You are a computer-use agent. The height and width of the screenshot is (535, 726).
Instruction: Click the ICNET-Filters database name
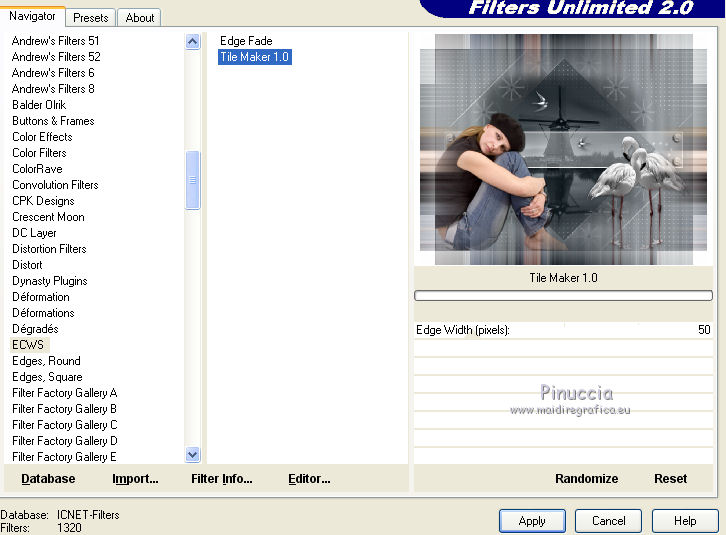(x=88, y=515)
